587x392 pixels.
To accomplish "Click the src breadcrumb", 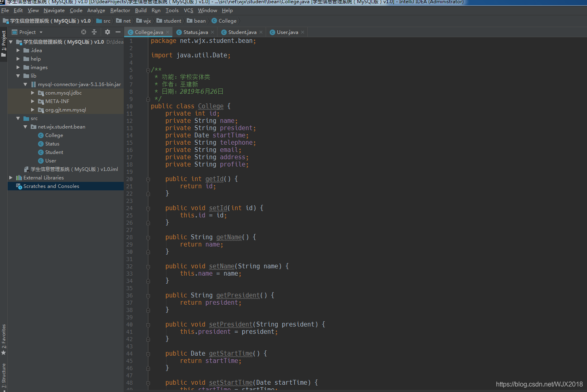I will [103, 21].
